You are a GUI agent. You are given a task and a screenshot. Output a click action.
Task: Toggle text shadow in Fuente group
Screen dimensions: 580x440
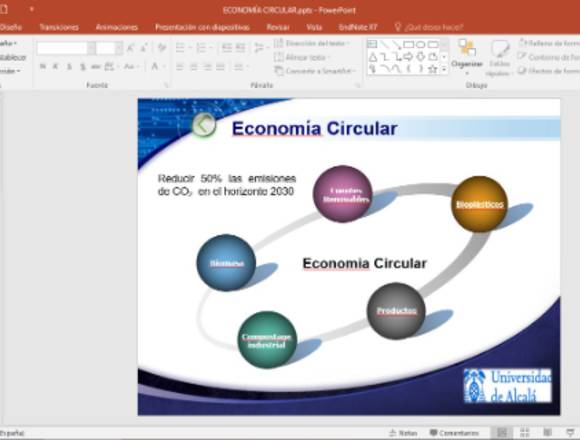83,67
